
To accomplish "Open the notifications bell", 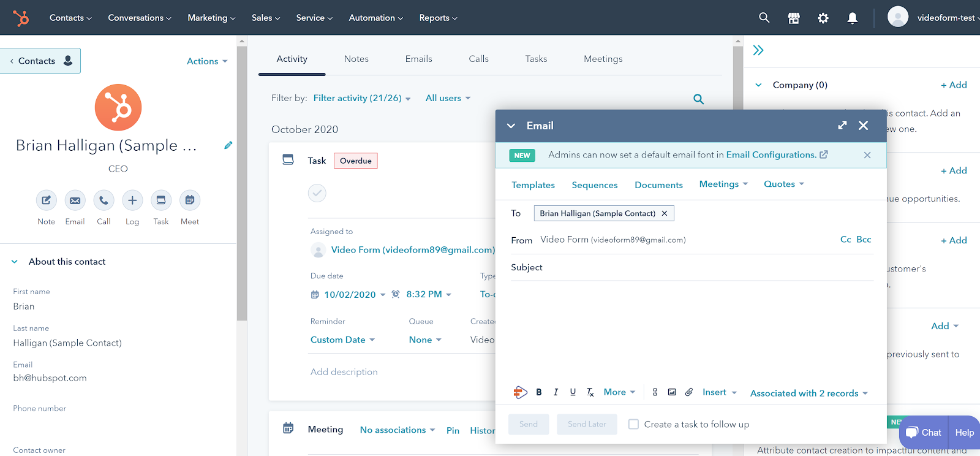I will (x=852, y=18).
